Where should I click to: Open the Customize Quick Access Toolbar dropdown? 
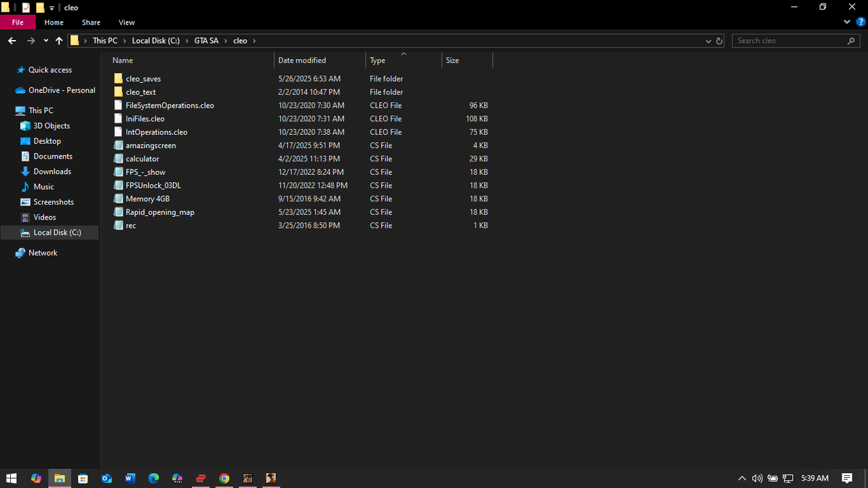click(52, 8)
